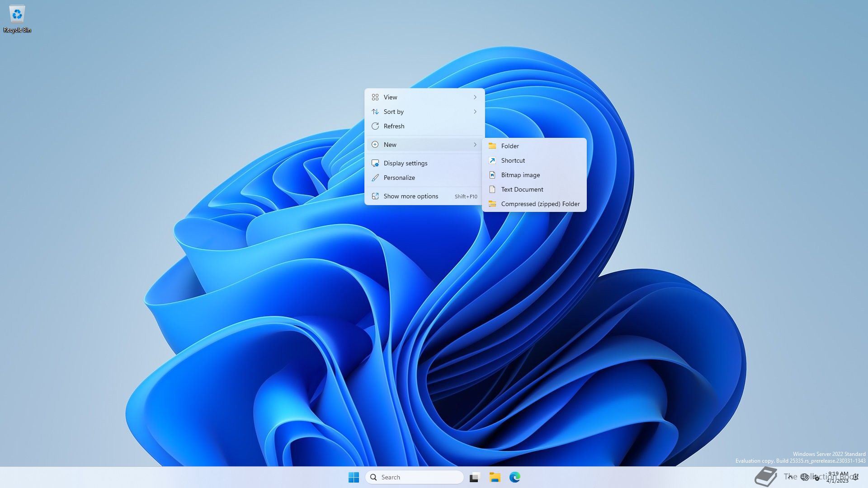Launch Microsoft Edge from taskbar

515,477
